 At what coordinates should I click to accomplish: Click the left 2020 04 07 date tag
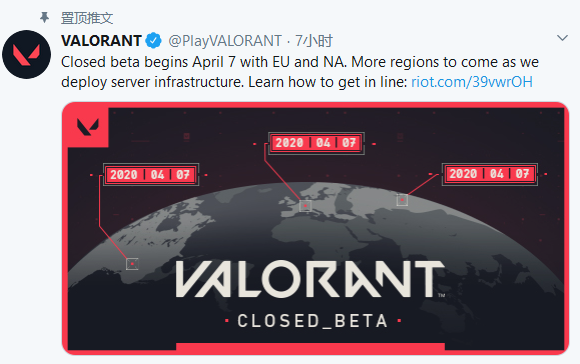pyautogui.click(x=151, y=175)
